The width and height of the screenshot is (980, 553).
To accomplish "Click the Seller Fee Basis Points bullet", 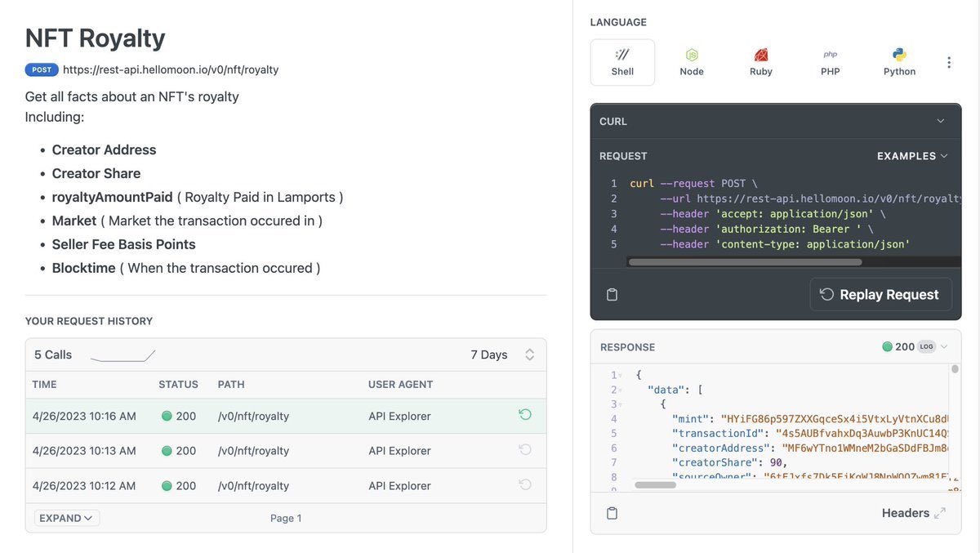I will click(x=123, y=244).
